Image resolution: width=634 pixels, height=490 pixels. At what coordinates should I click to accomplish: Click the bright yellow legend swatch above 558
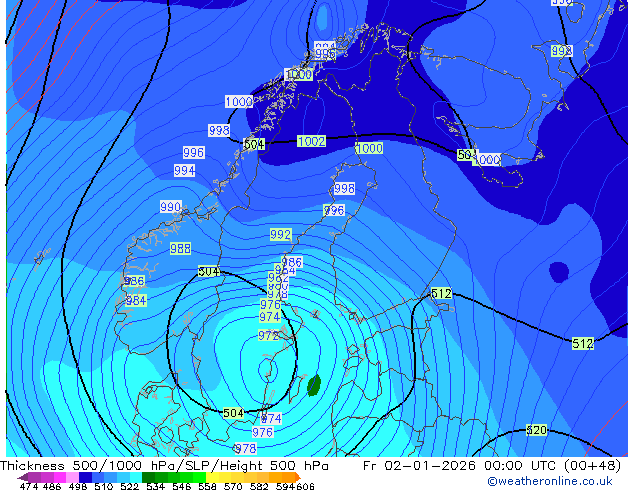click(212, 477)
